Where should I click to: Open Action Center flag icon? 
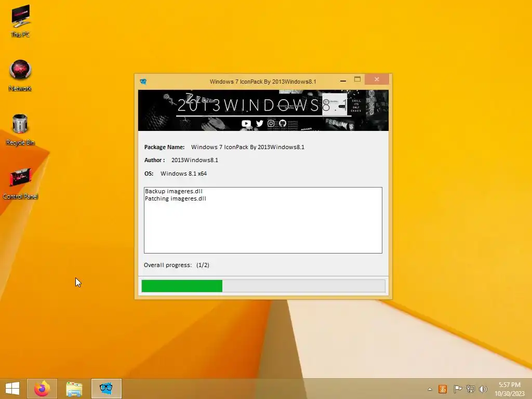coord(458,389)
